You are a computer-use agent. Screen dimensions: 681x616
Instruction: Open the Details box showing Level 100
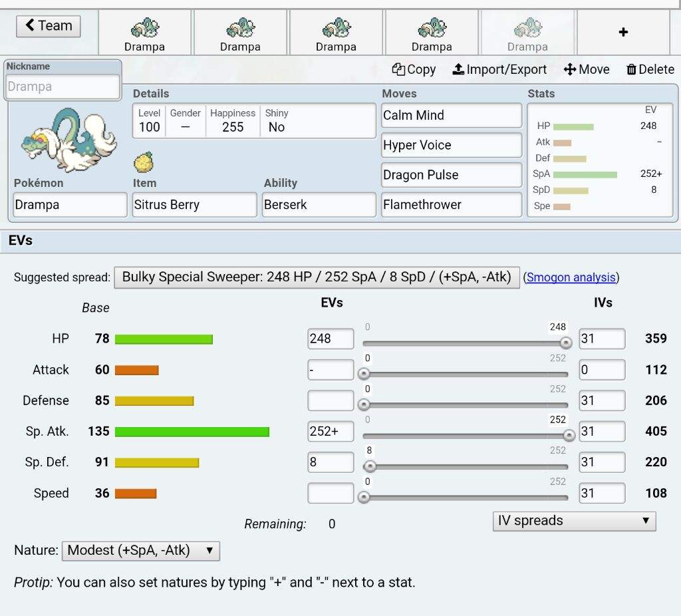(x=254, y=121)
